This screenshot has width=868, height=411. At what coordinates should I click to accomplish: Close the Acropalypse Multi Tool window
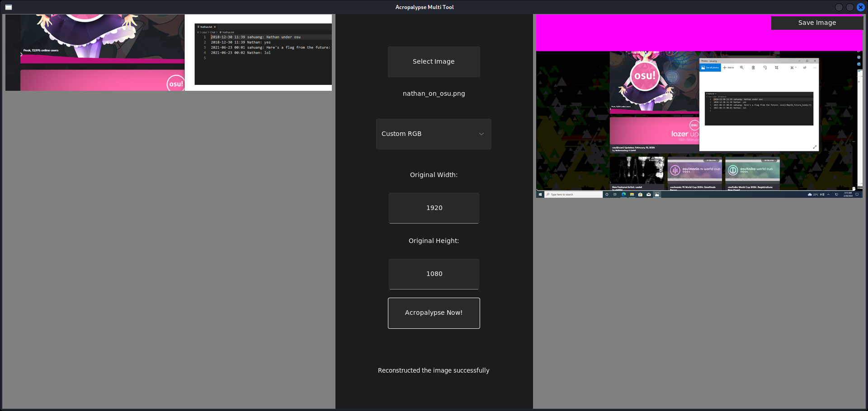coord(860,7)
